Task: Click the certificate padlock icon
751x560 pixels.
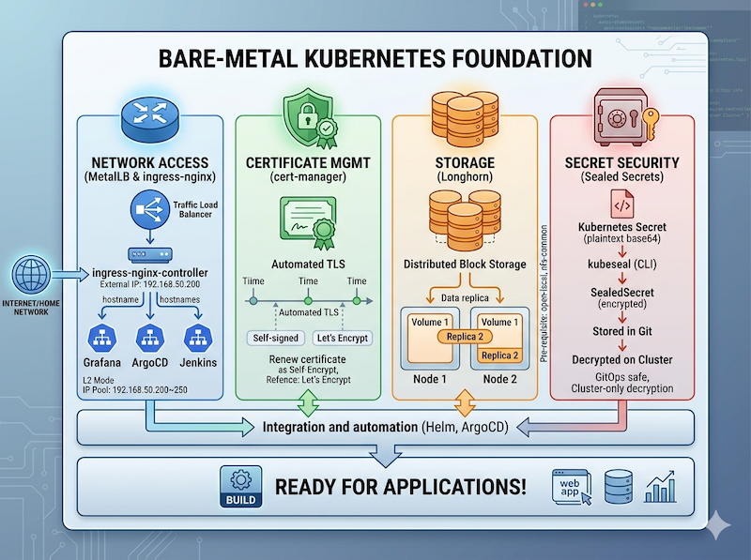Action: (308, 115)
